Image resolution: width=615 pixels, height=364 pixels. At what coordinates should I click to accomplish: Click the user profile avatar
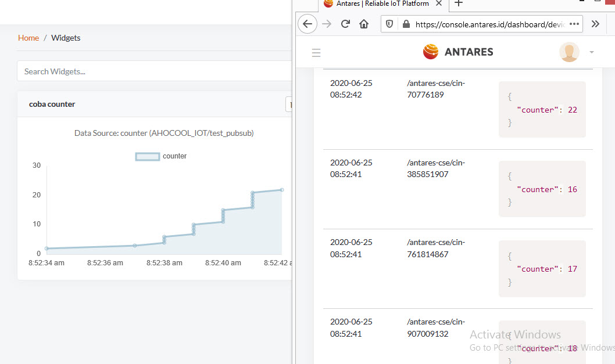point(568,52)
